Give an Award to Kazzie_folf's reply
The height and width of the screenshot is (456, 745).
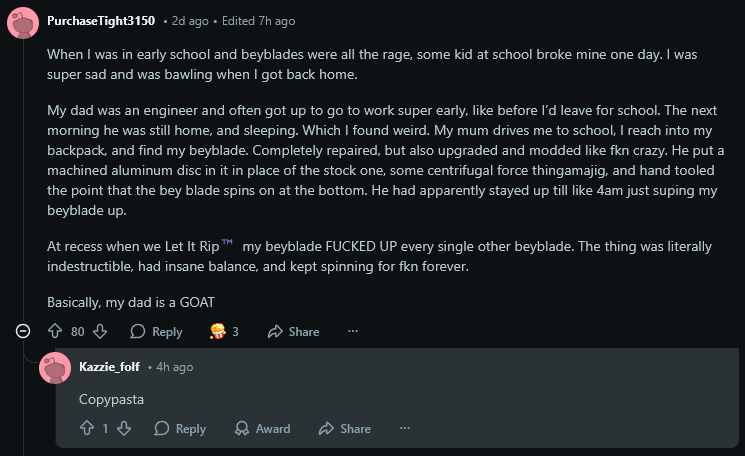(x=262, y=428)
